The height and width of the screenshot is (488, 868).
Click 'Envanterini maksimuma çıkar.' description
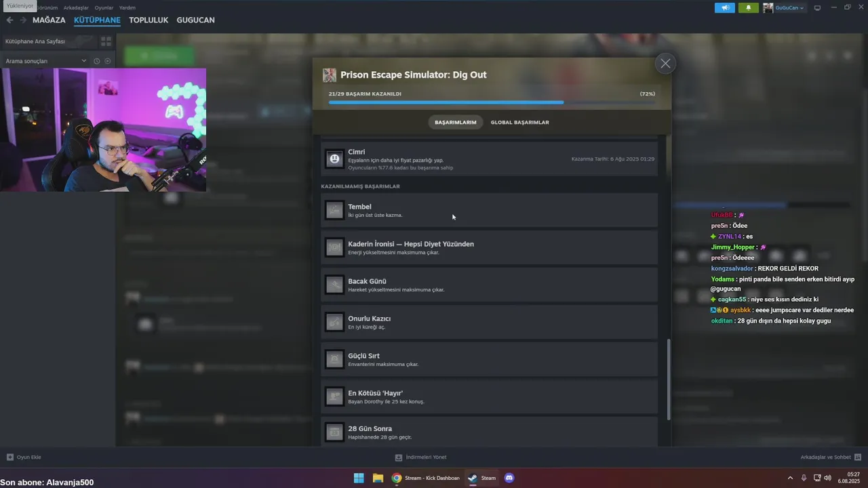(x=383, y=365)
